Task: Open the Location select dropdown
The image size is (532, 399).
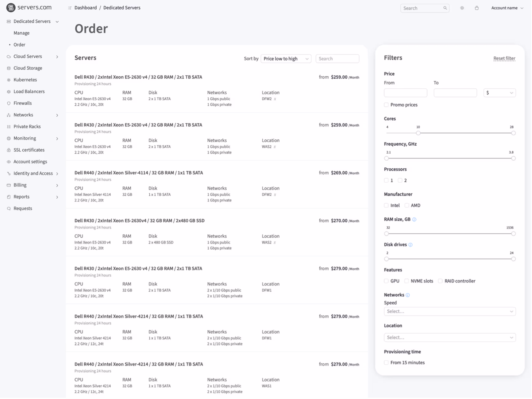Action: [450, 338]
